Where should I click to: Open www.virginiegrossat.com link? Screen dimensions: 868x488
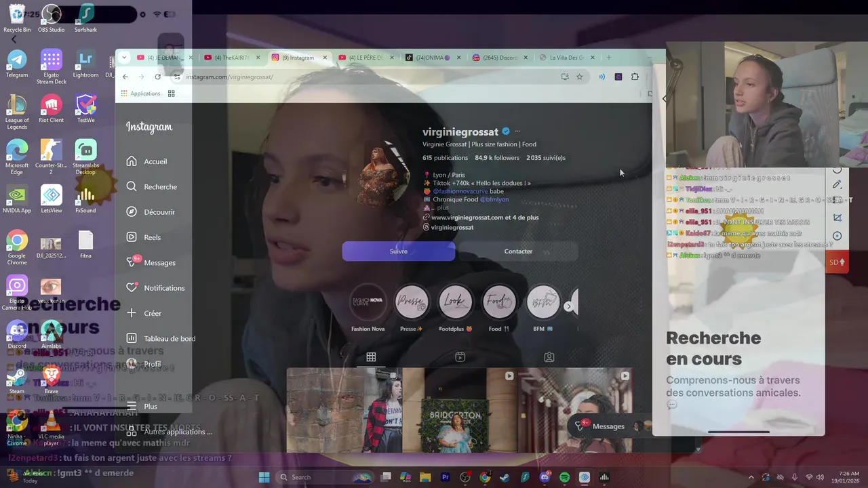point(485,218)
